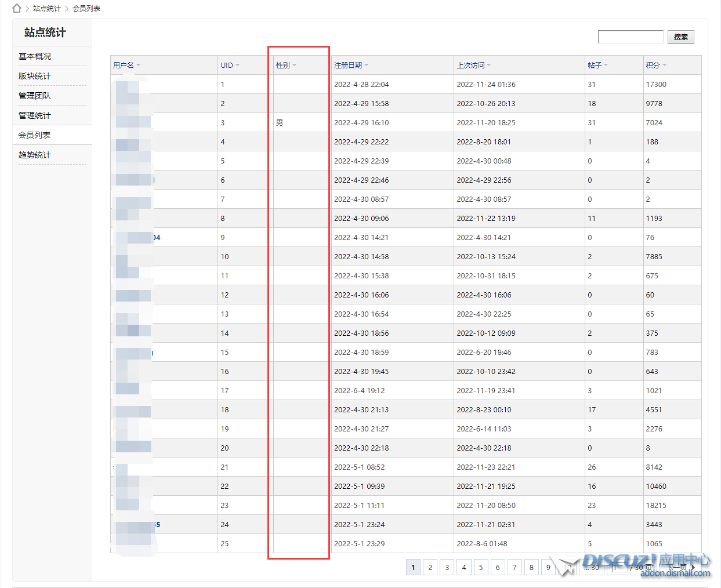The height and width of the screenshot is (588, 721).
Task: Open 基本概况 in the sidebar
Action: 35,56
